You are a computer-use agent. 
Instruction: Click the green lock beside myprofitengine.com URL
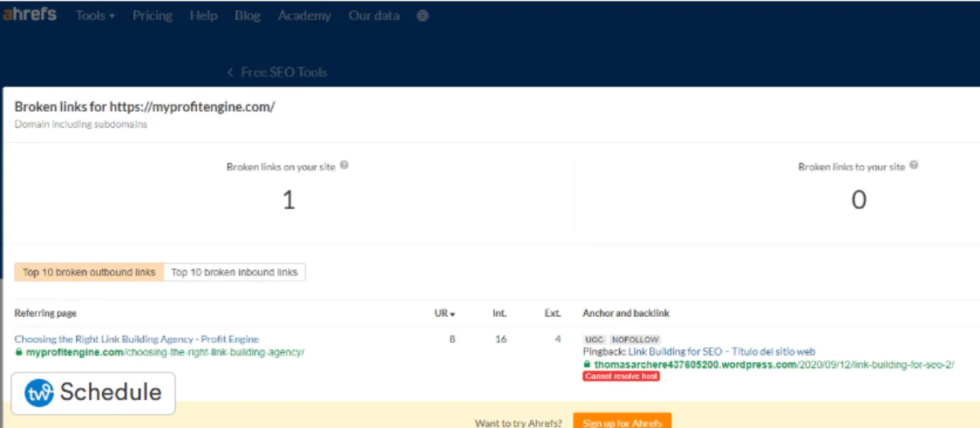(x=19, y=352)
